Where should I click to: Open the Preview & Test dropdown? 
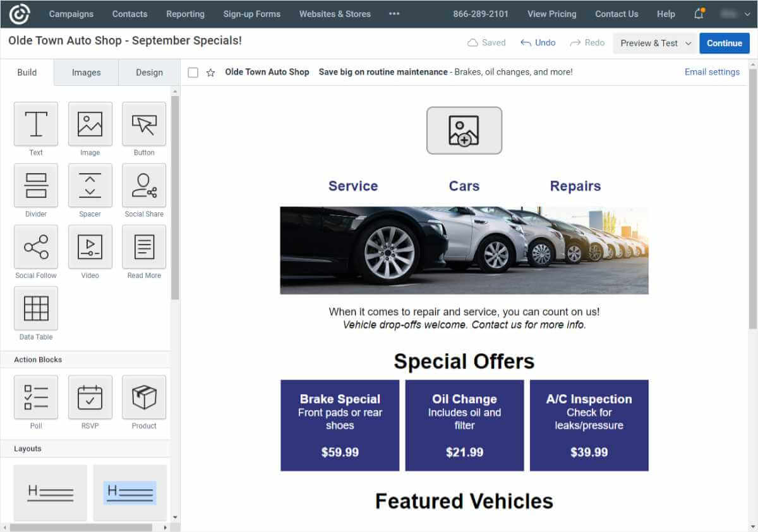pos(654,43)
